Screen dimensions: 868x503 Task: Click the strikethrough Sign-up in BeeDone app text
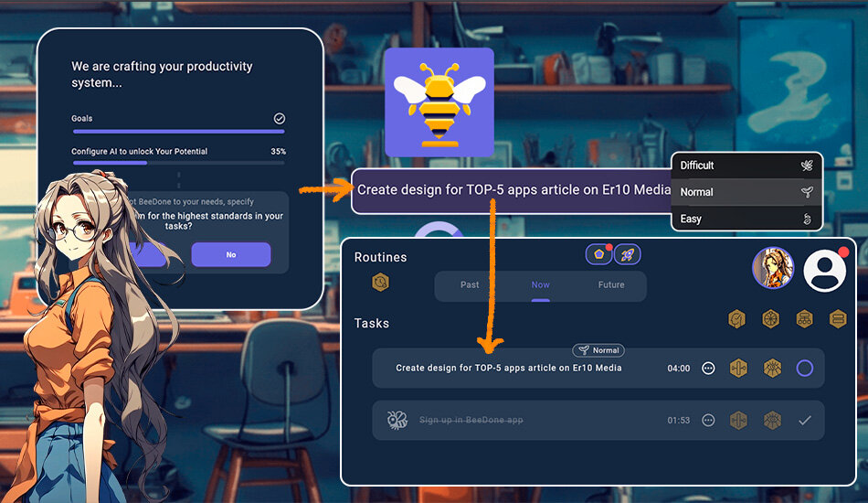(x=471, y=420)
